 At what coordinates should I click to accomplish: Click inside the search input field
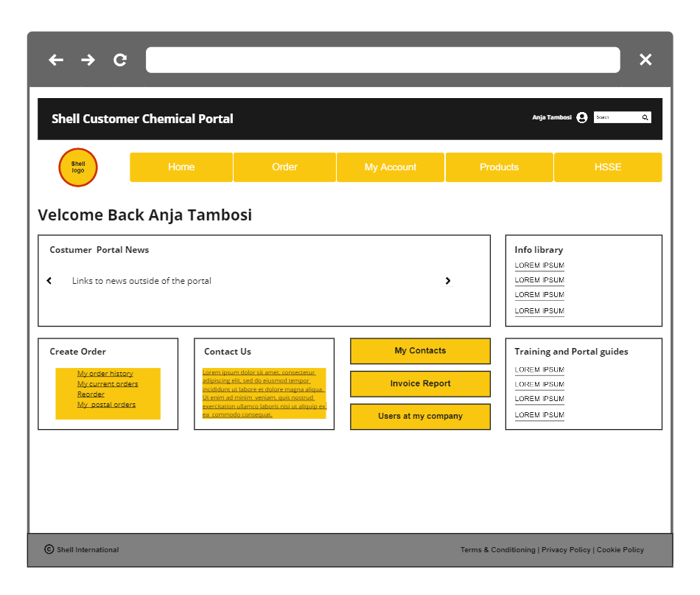point(617,117)
